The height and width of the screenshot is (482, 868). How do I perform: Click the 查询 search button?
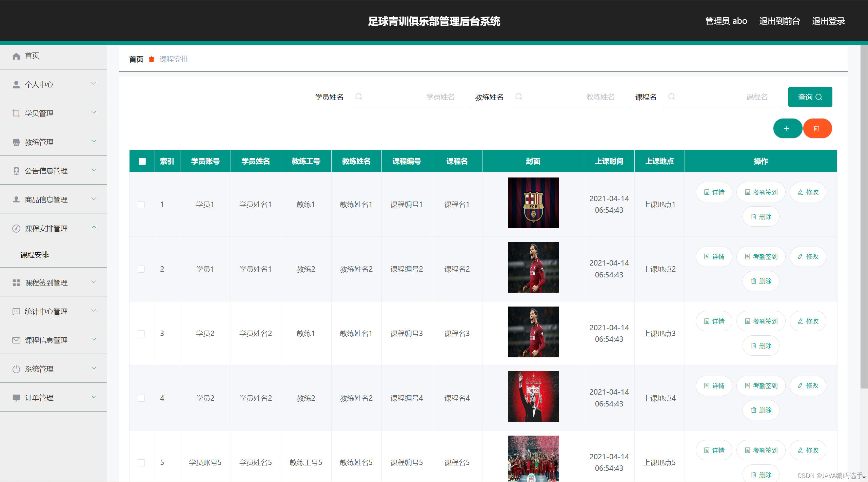point(810,97)
